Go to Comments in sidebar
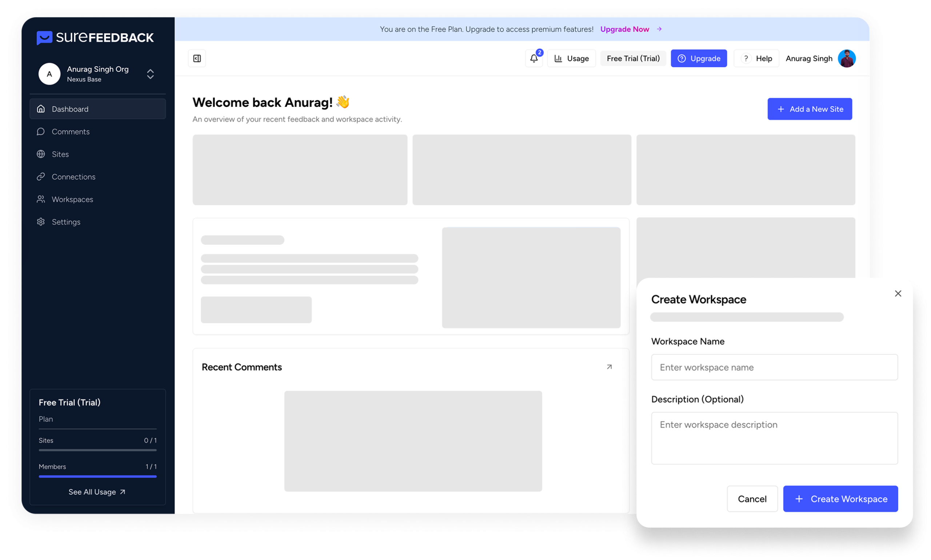The height and width of the screenshot is (560, 931). coord(71,132)
